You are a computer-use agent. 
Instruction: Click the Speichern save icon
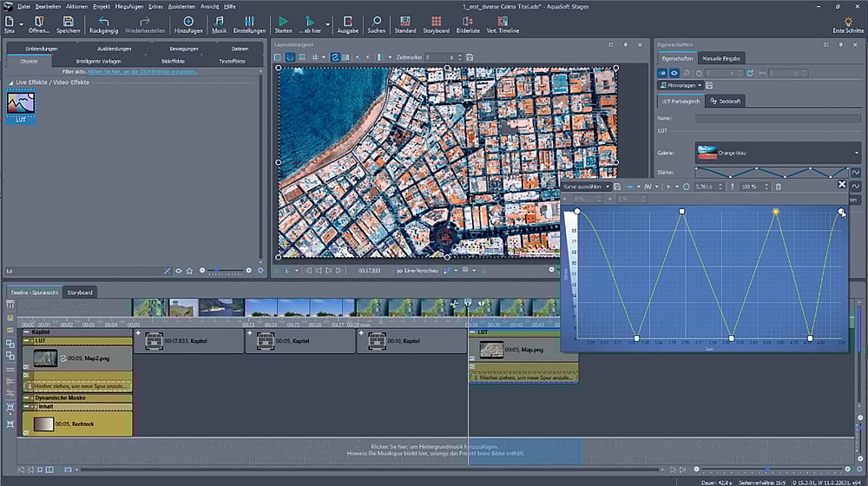coord(68,22)
